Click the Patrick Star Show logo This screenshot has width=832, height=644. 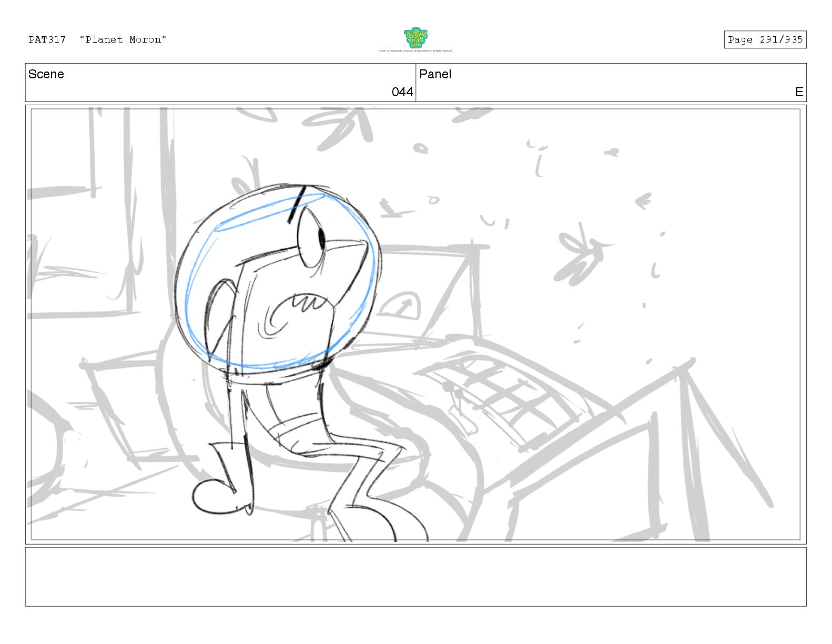pos(415,38)
